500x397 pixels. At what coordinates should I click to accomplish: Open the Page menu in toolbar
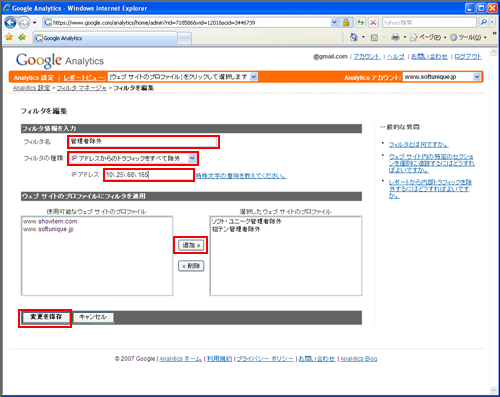(428, 37)
